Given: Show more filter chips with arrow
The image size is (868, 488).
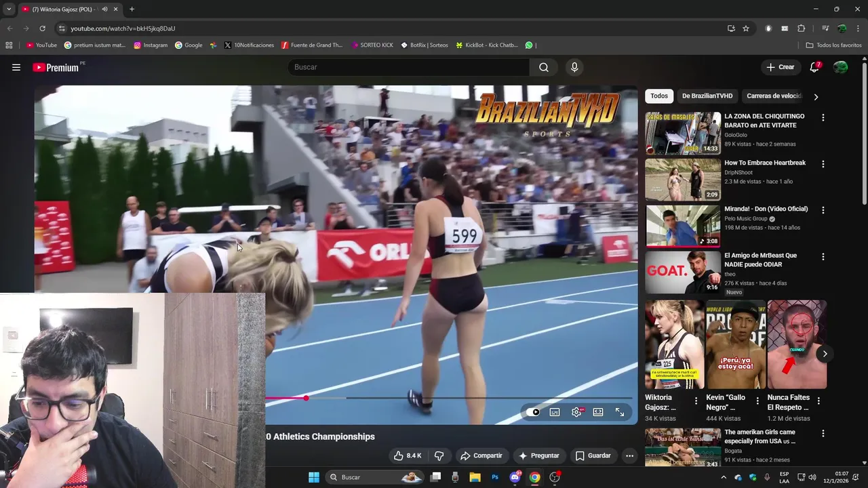Looking at the screenshot, I should 816,97.
